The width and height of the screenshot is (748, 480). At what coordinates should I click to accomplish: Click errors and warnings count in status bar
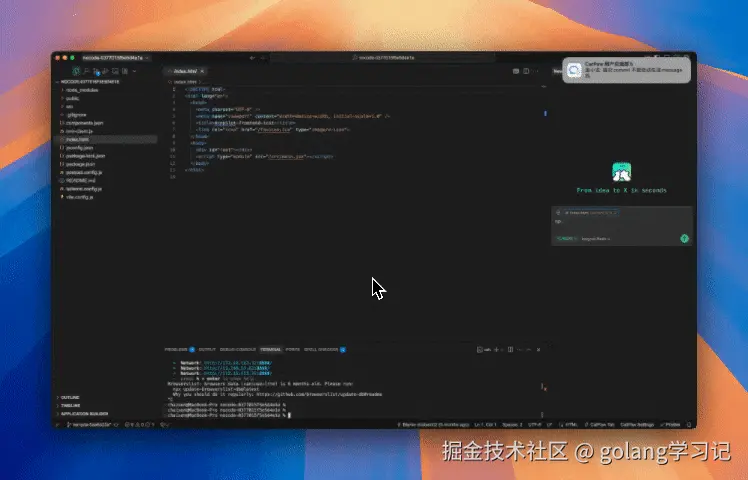(139, 425)
